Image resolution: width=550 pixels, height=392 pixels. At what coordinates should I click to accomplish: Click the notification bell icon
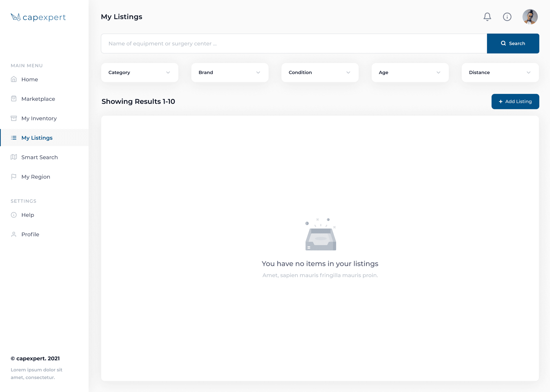point(487,17)
